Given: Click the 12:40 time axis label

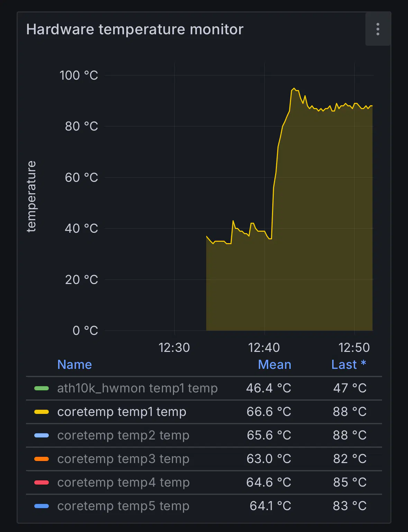Looking at the screenshot, I should [x=264, y=347].
